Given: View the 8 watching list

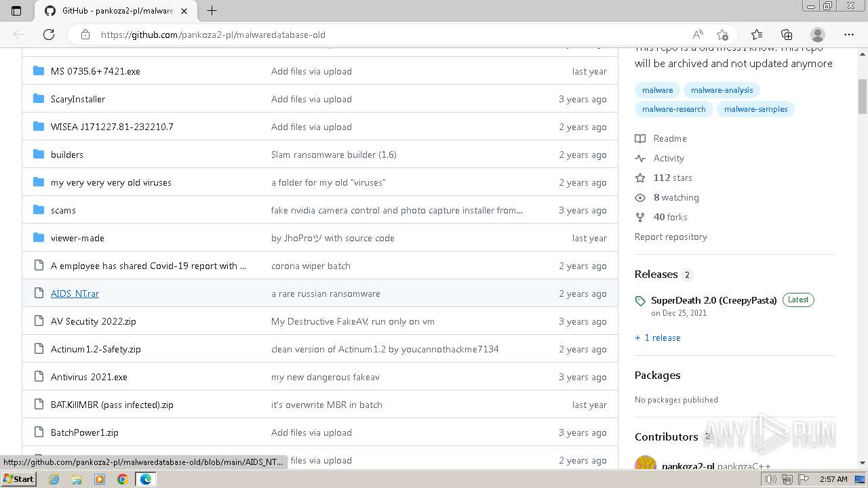Looking at the screenshot, I should [676, 197].
